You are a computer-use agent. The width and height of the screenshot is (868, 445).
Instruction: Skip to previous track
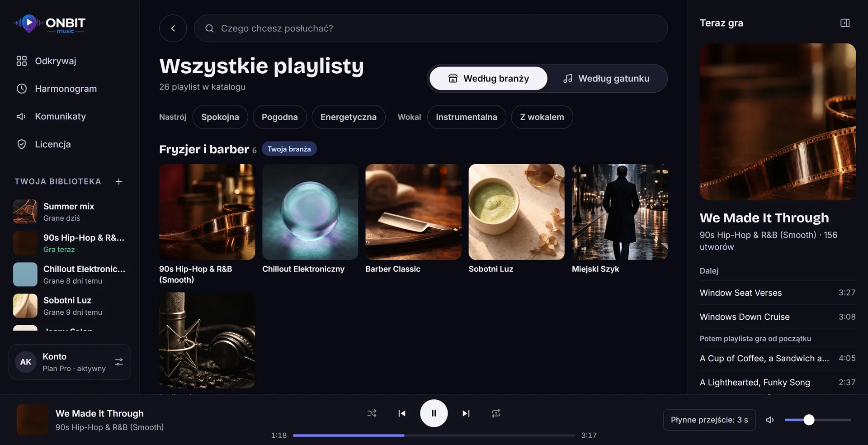(401, 413)
